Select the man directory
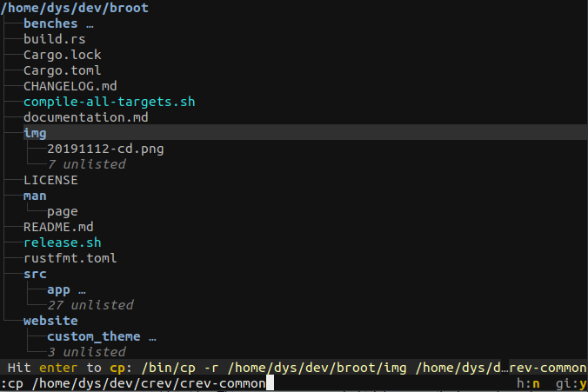 coord(35,196)
